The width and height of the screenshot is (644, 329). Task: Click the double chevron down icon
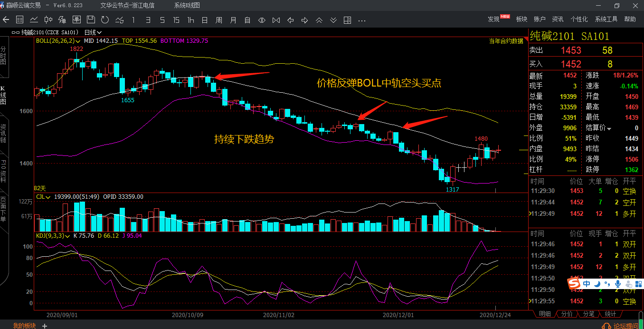pyautogui.click(x=333, y=20)
